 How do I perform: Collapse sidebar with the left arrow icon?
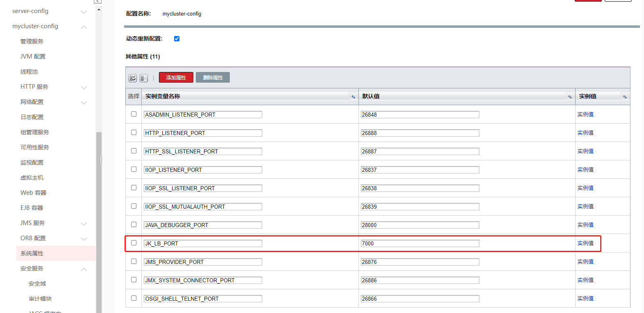[98, 2]
